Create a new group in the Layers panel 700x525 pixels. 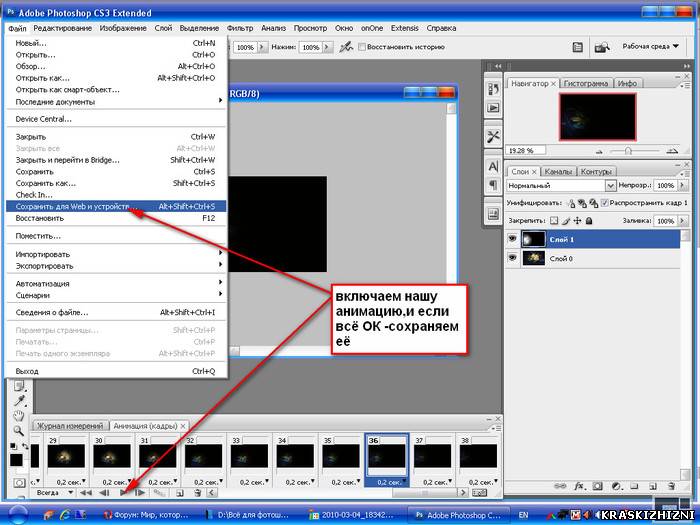[x=634, y=486]
